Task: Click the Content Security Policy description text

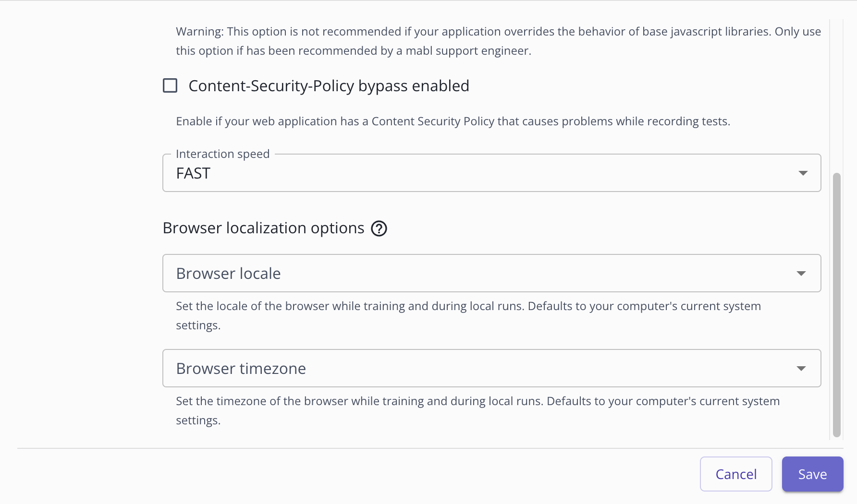Action: (453, 121)
